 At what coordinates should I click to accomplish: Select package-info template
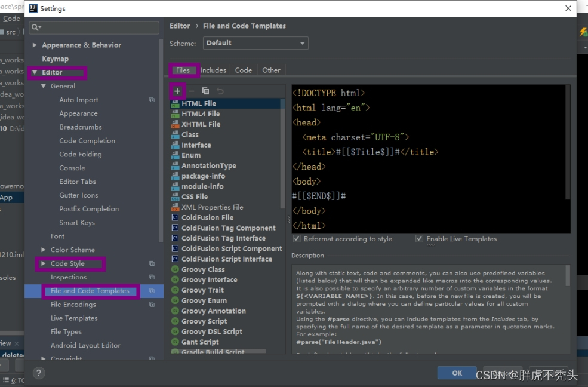203,176
